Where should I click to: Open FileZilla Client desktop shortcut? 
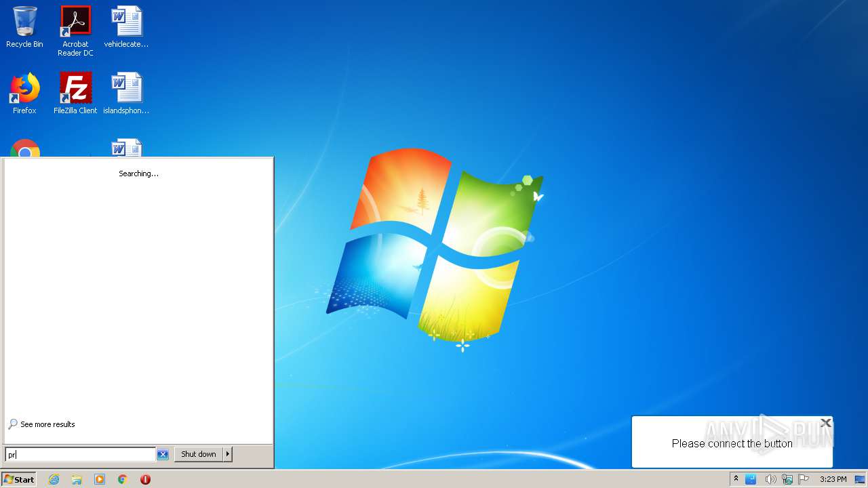pos(75,93)
